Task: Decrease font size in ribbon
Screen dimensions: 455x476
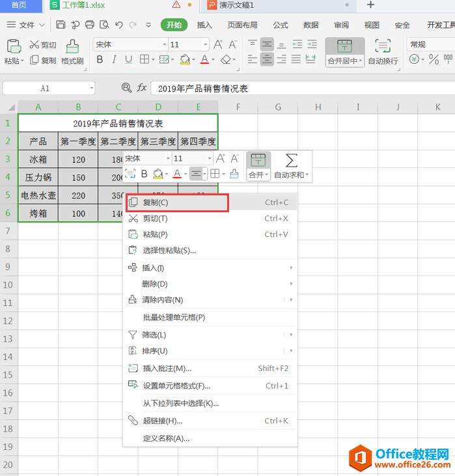Action: (232, 45)
